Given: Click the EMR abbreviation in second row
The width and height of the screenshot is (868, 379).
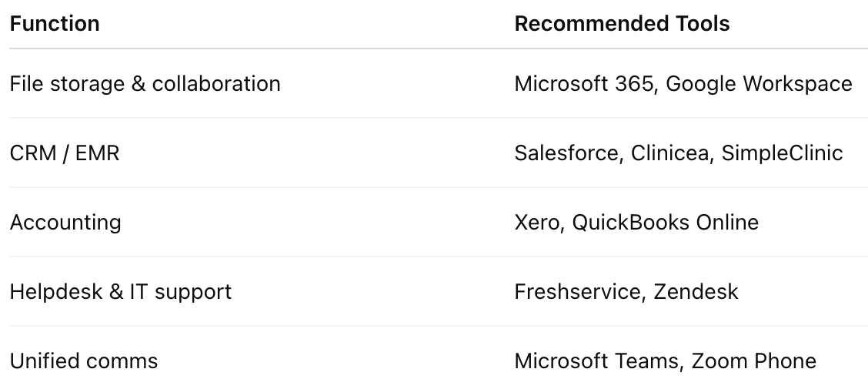Looking at the screenshot, I should 98,153.
